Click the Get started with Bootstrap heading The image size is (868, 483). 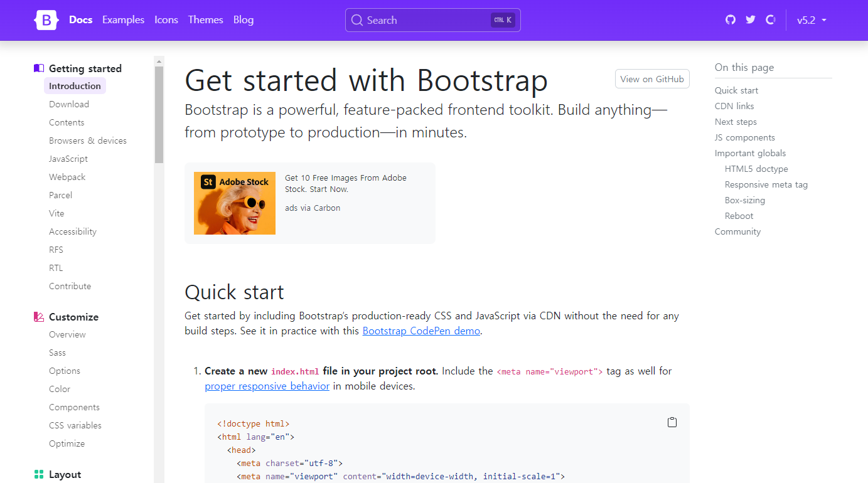point(366,80)
